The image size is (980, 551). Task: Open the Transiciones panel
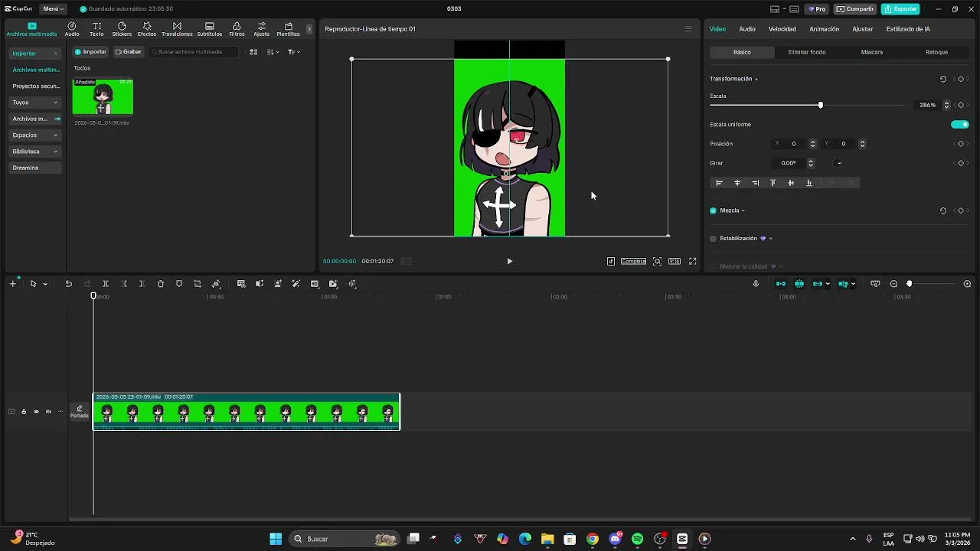coord(177,29)
